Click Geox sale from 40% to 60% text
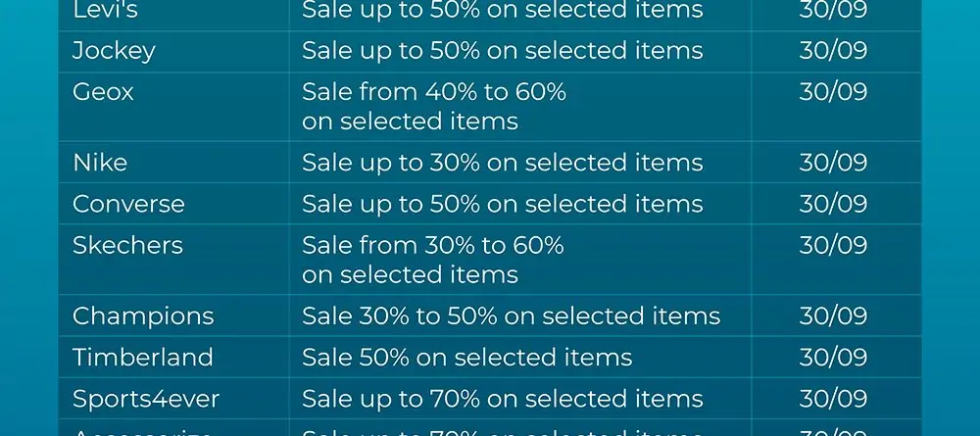980x436 pixels. (434, 106)
